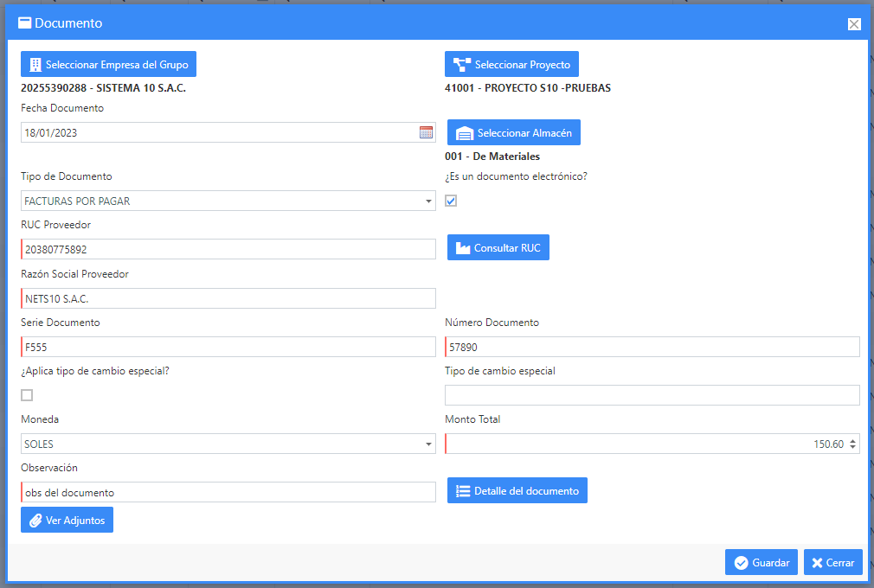Viewport: 874px width, 588px height.
Task: Close the Documento dialog with X
Action: click(x=854, y=24)
